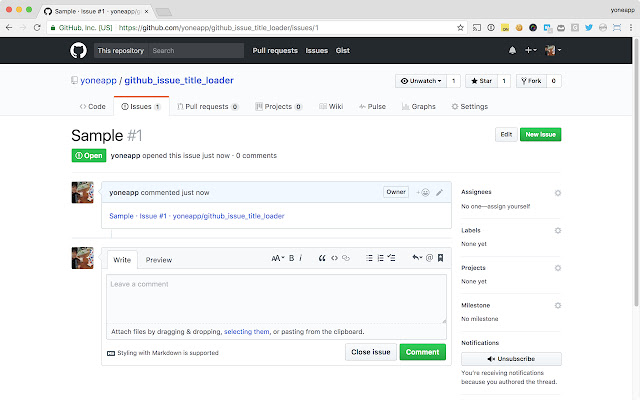
Task: Click the GitHub Octocat logo
Action: click(78, 49)
